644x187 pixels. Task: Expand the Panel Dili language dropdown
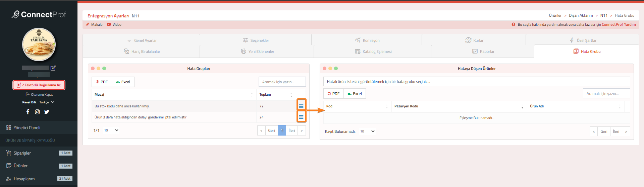pyautogui.click(x=47, y=102)
